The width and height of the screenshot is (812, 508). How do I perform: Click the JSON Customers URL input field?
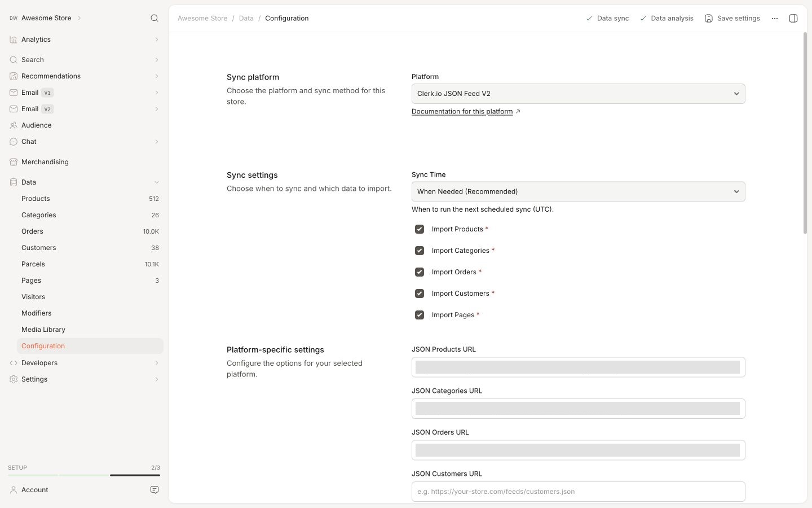point(578,492)
